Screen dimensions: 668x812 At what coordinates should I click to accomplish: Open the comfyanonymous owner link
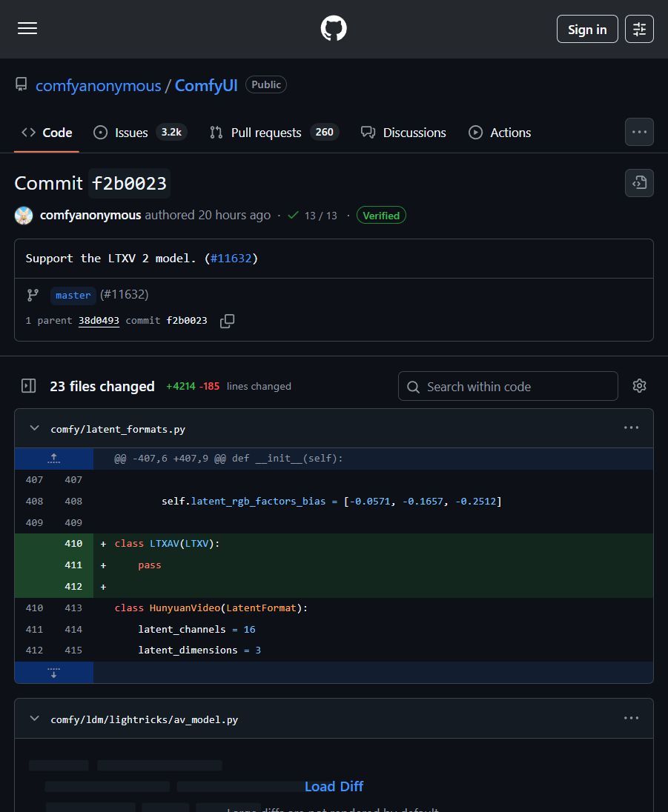tap(99, 85)
